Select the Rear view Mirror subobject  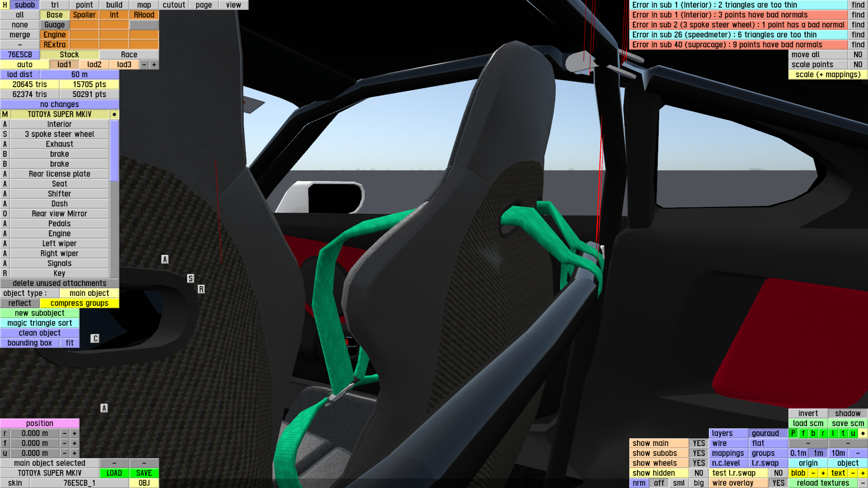tap(59, 214)
